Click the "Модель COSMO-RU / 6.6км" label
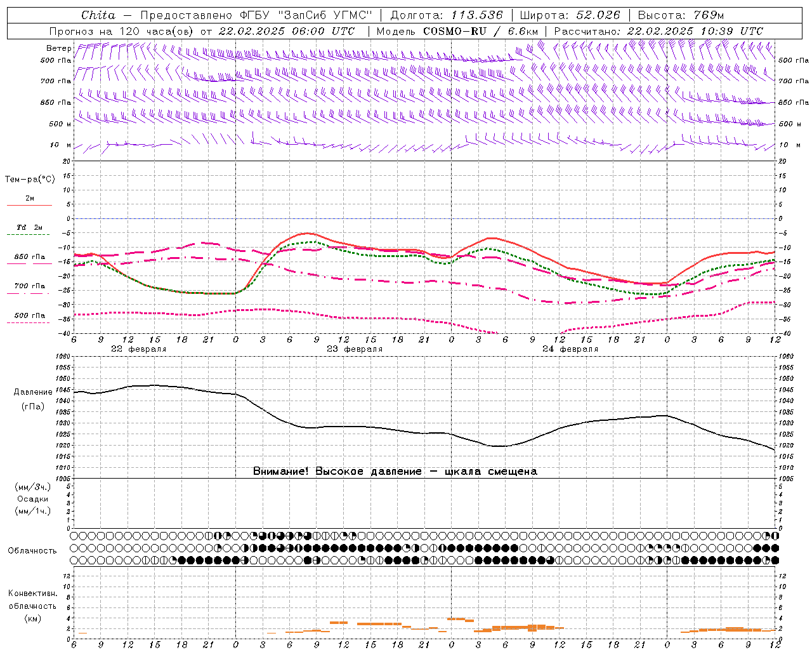Screen dimensions: 812x650 [x=457, y=31]
